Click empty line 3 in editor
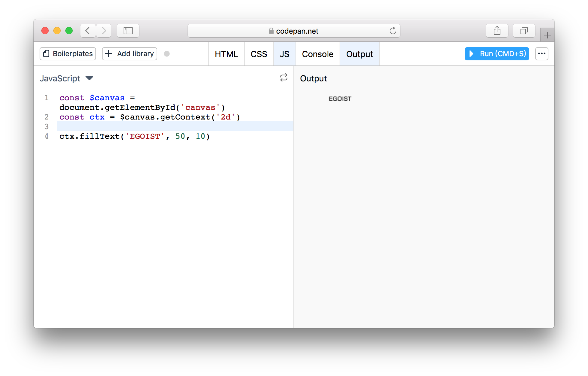Viewport: 588px width, 376px height. coord(174,126)
